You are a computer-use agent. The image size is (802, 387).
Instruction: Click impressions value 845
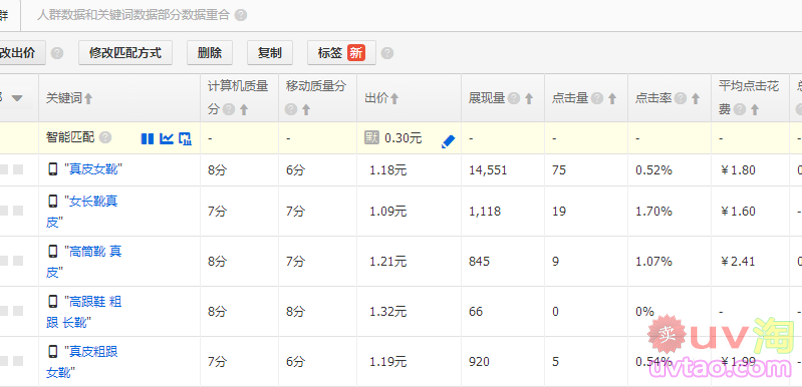(x=479, y=261)
